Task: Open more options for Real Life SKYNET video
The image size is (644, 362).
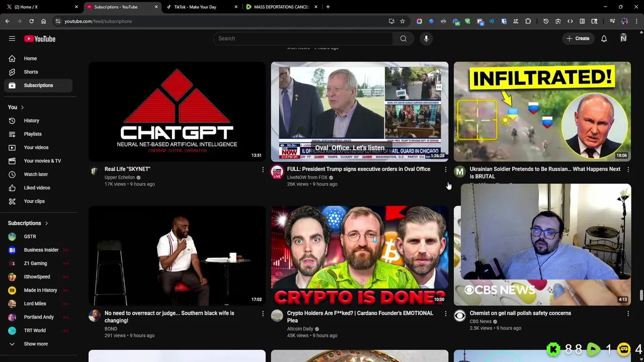Action: (263, 170)
